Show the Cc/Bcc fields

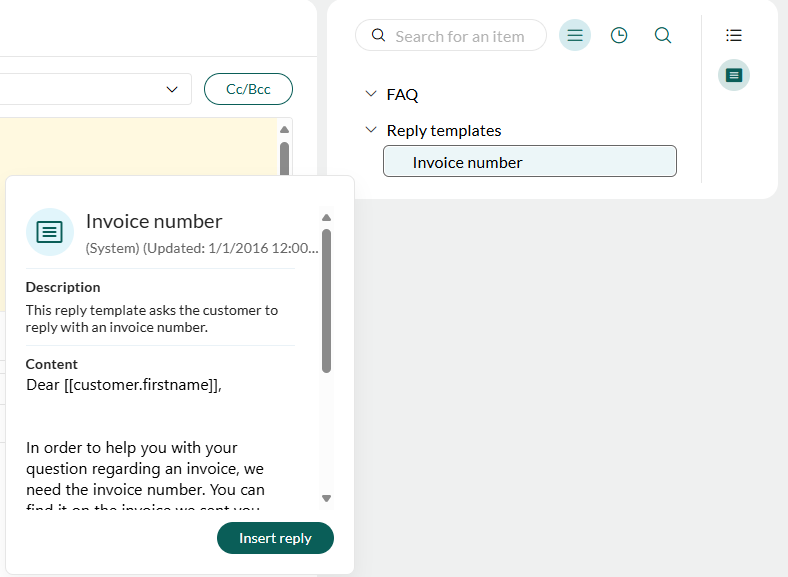(248, 89)
